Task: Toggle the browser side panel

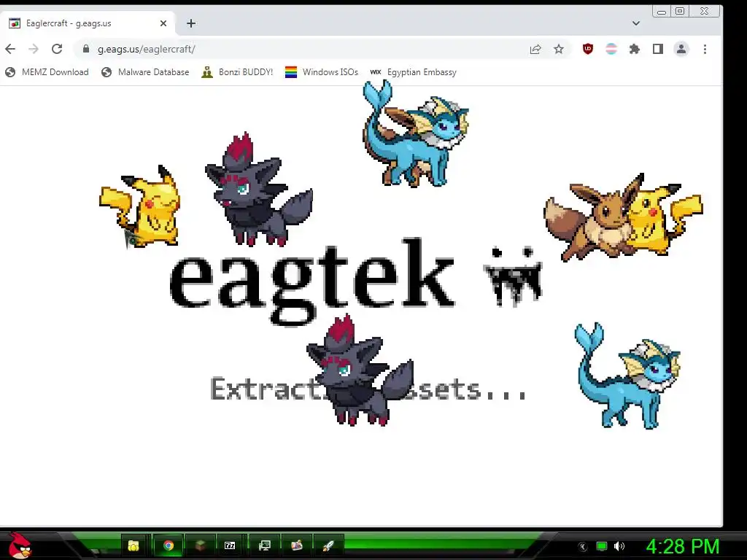Action: [658, 49]
